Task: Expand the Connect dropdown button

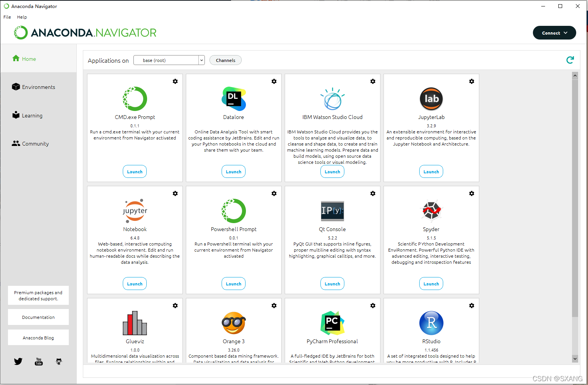Action: [555, 33]
